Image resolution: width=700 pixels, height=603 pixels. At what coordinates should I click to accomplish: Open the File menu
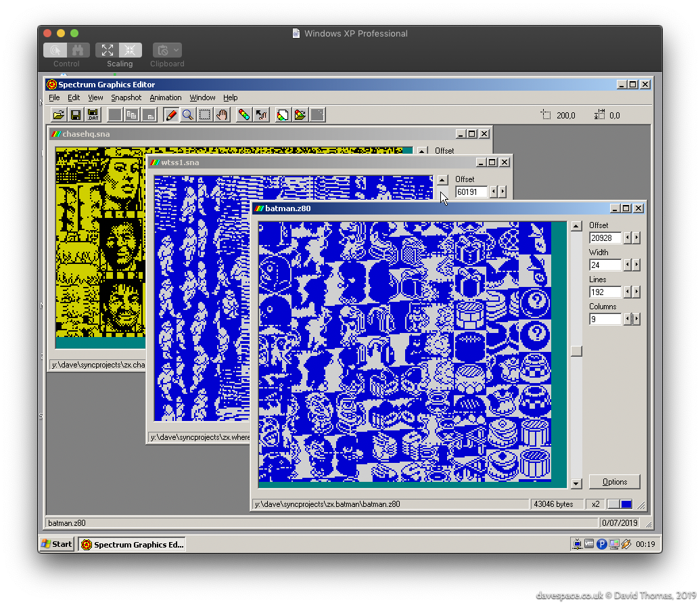(54, 97)
